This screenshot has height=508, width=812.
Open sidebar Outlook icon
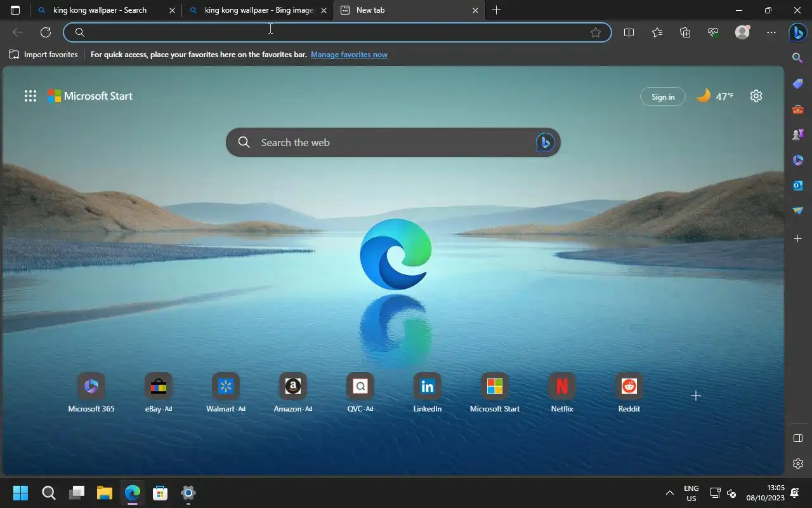point(798,185)
